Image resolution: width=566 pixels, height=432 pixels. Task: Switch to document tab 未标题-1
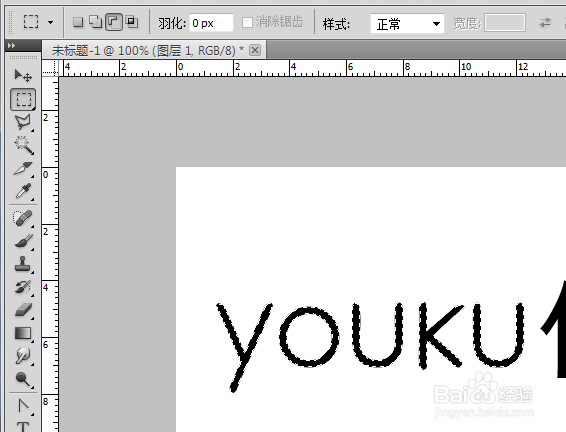click(147, 51)
